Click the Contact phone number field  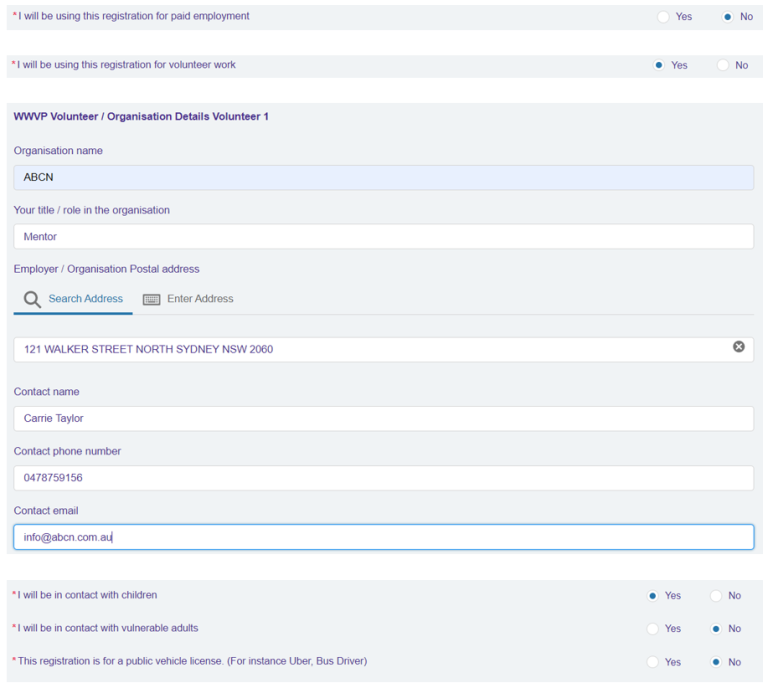tap(383, 478)
